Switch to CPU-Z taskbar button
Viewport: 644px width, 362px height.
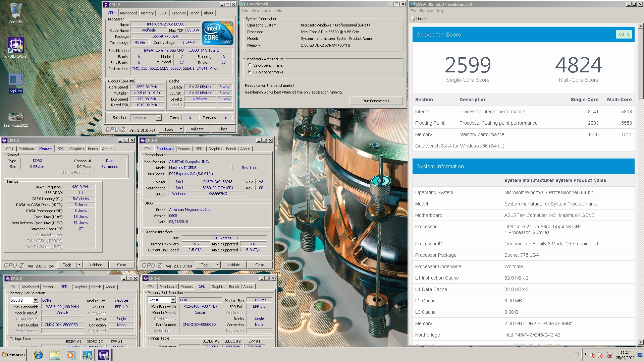click(x=104, y=355)
